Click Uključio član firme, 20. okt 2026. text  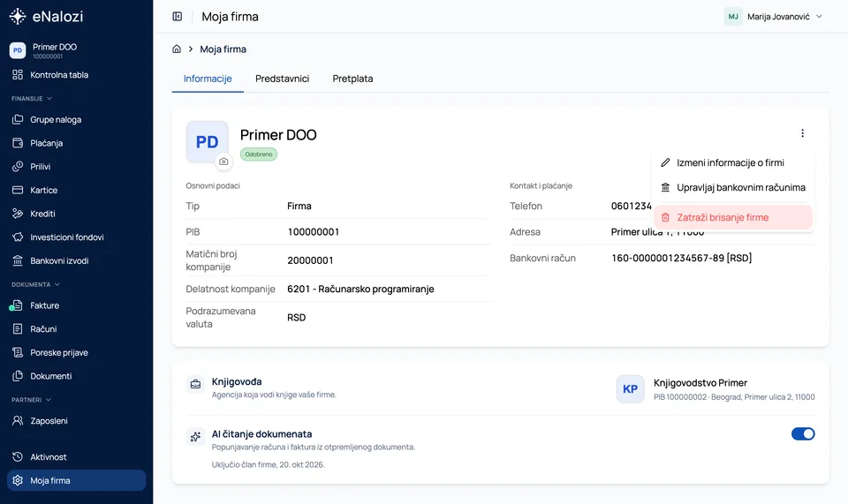coord(269,464)
